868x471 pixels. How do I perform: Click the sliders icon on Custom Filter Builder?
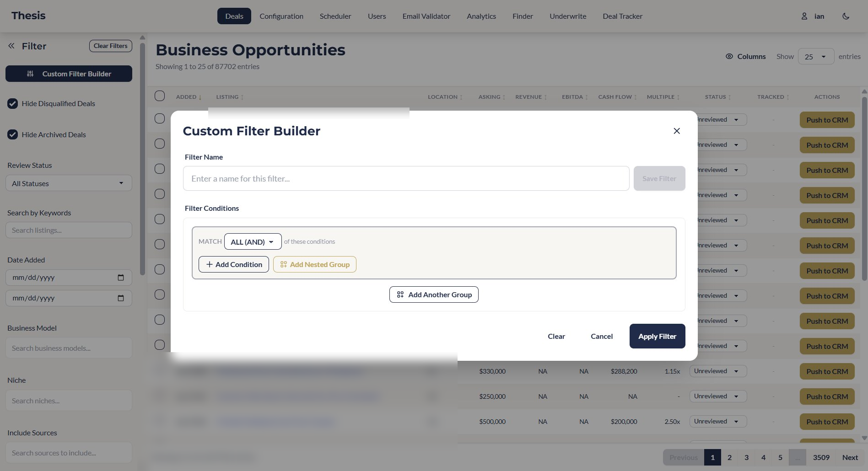click(30, 74)
